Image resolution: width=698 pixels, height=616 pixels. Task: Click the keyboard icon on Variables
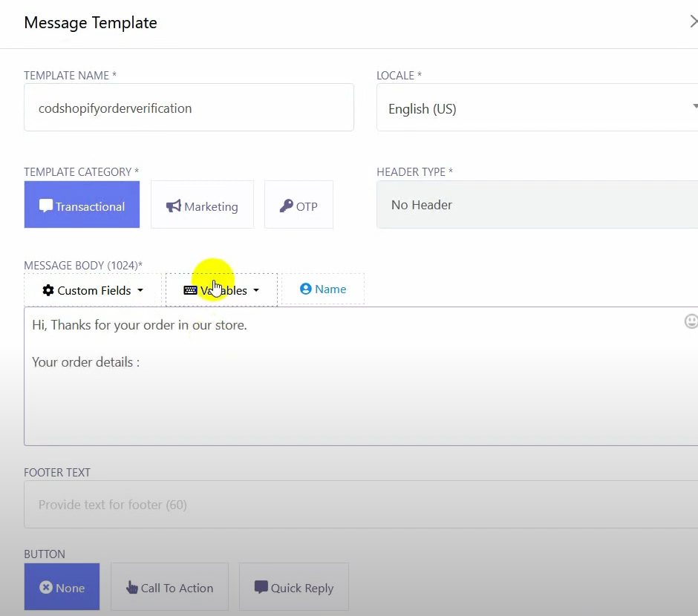[190, 290]
